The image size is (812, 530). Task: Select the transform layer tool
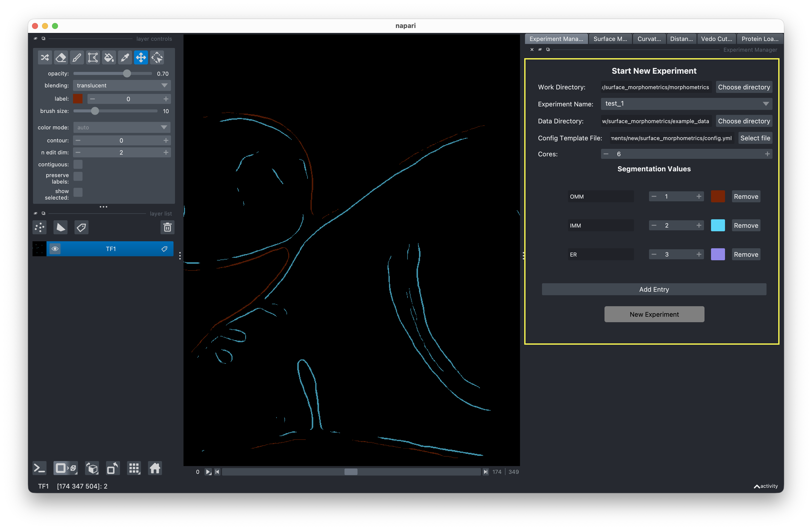157,58
